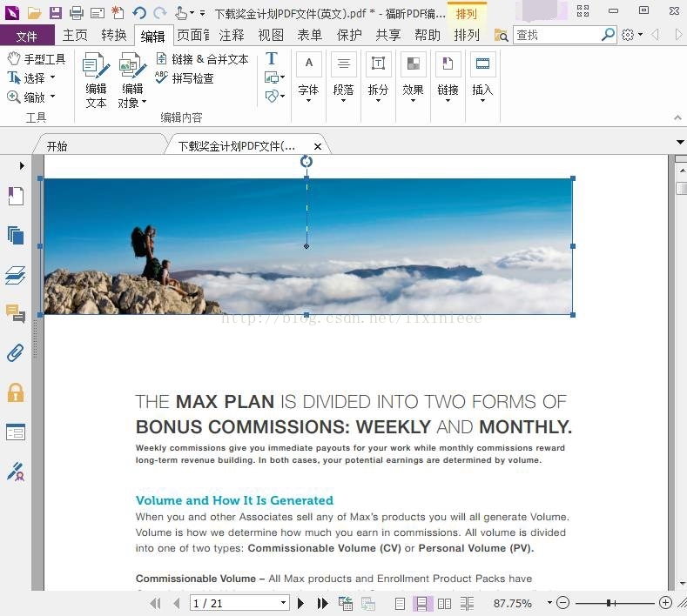
Task: Switch to the Start (开始) document tab
Action: tap(100, 146)
